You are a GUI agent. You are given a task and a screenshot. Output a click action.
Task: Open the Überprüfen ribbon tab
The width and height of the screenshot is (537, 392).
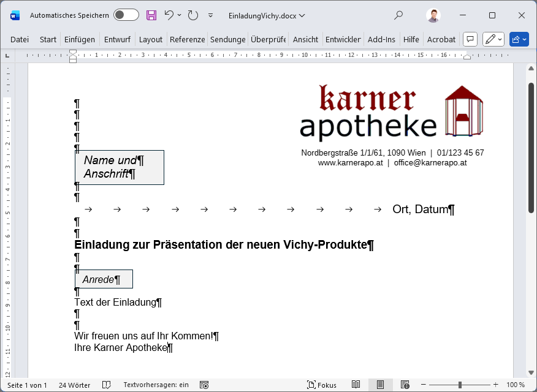pos(268,40)
